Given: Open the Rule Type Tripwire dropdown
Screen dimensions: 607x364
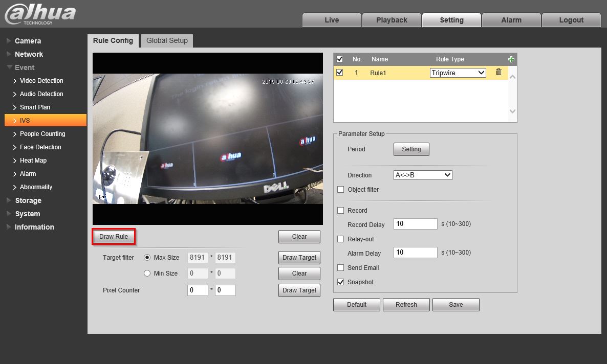Looking at the screenshot, I should [x=458, y=73].
